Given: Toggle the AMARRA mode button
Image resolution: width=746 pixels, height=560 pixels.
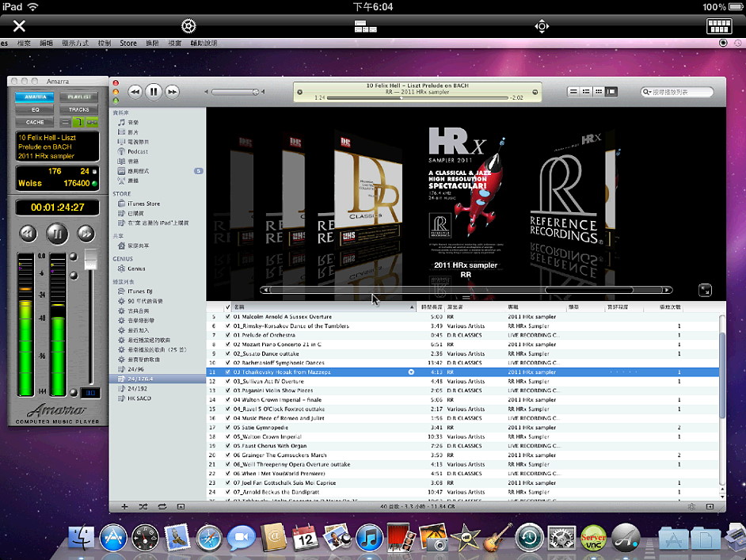Looking at the screenshot, I should coord(35,97).
